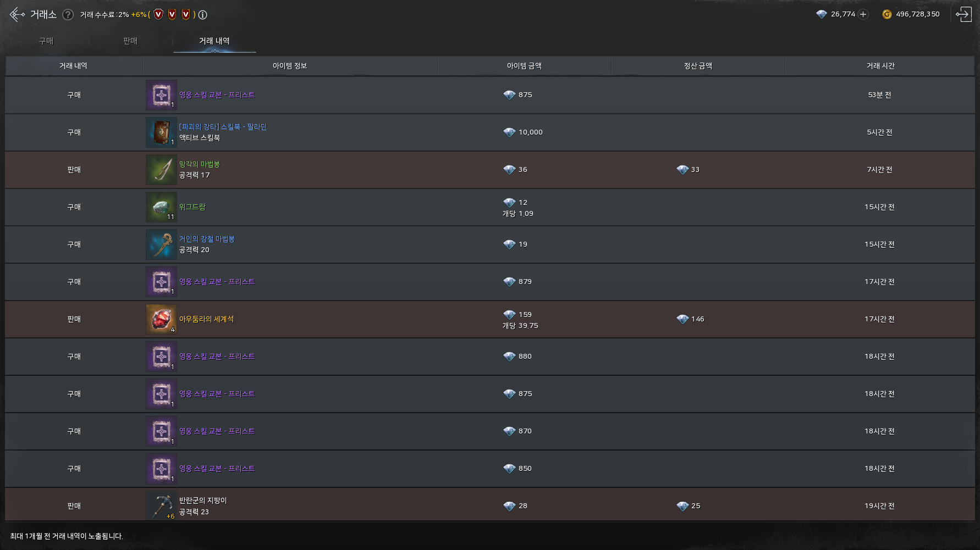Image resolution: width=980 pixels, height=550 pixels.
Task: Click the back arrow beside 거래소
Action: 16,14
